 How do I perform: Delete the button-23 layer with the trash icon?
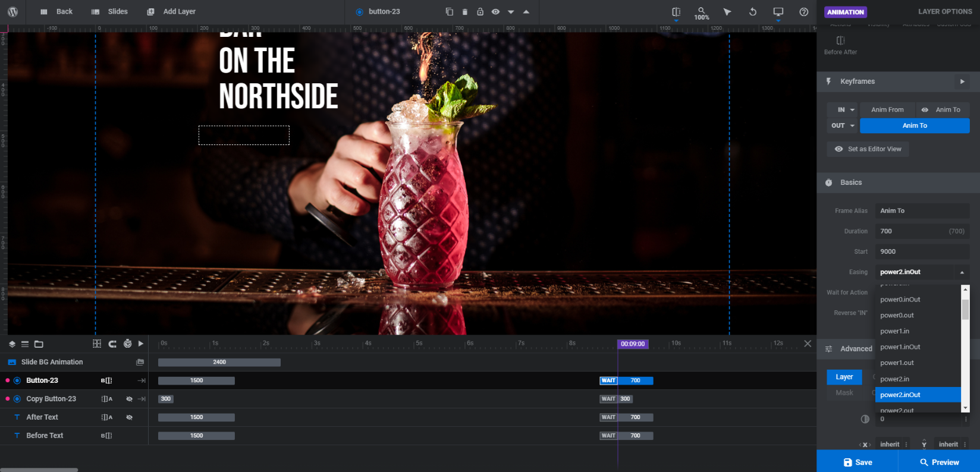tap(465, 12)
